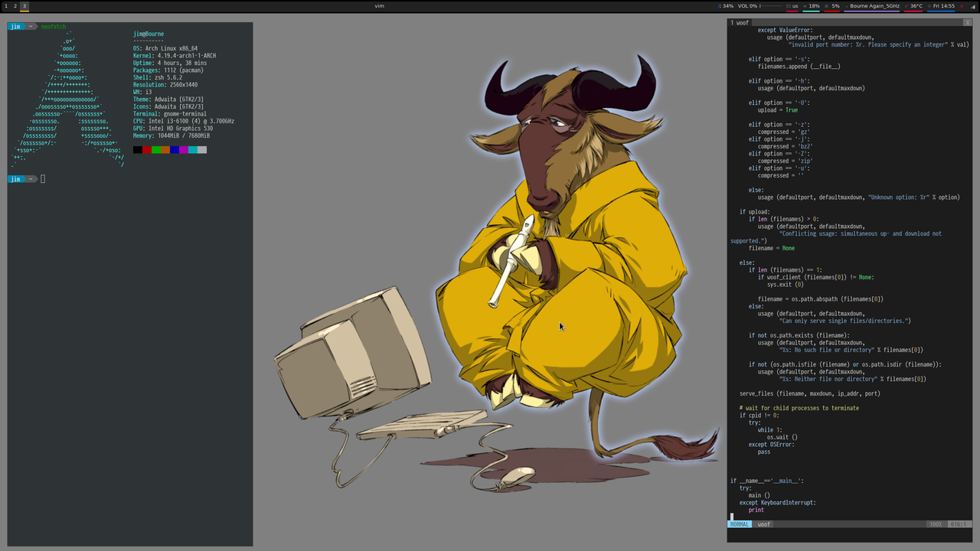Open the network tray icon at bar end

[x=973, y=6]
